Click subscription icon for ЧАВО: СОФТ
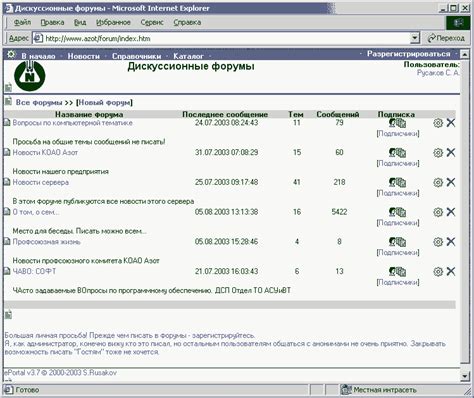This screenshot has width=474, height=398. [397, 271]
